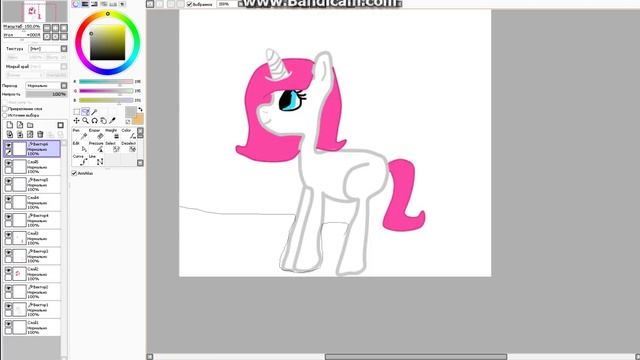Screen dimensions: 640x360
Task: Click the gray foreground color swatch
Action: coord(131,111)
